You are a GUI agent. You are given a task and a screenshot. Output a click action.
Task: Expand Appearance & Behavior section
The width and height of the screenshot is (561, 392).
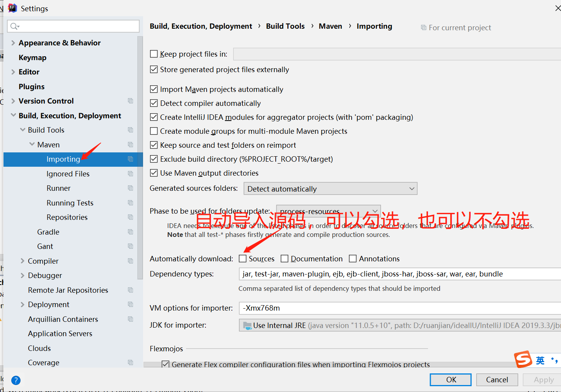click(x=13, y=43)
